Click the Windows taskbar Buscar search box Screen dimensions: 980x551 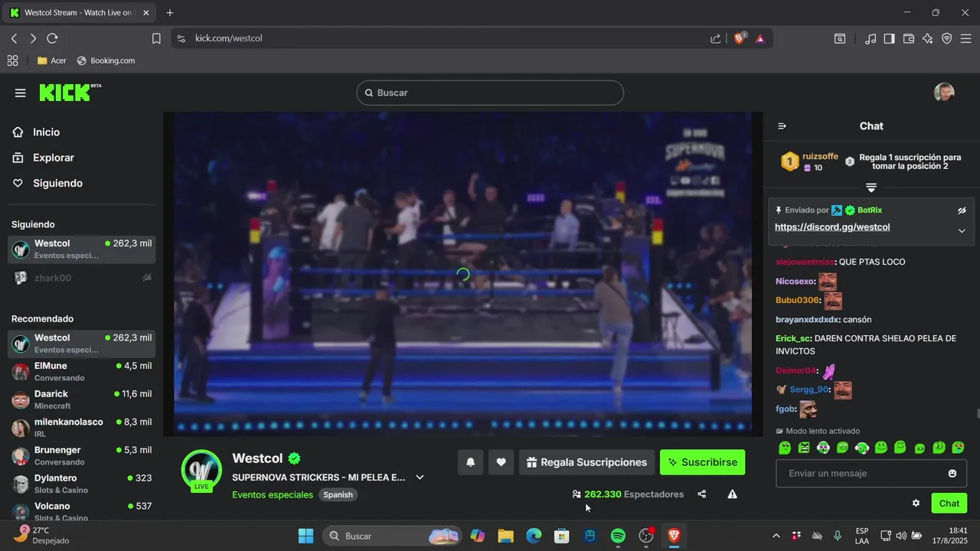pos(391,536)
